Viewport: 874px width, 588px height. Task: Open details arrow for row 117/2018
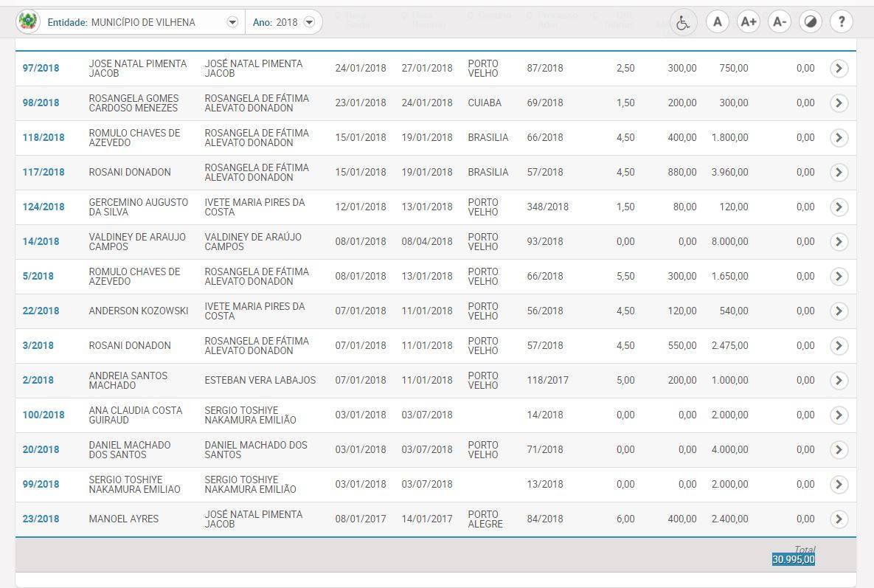839,172
